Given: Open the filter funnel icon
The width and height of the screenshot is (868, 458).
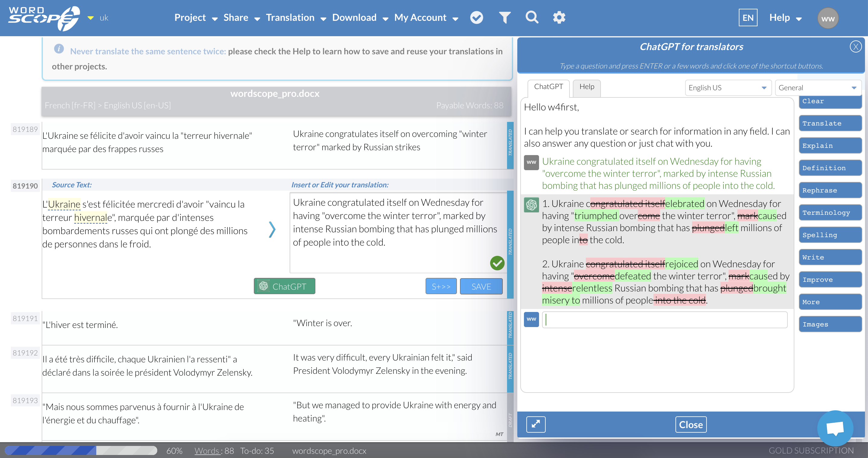Looking at the screenshot, I should click(x=504, y=17).
